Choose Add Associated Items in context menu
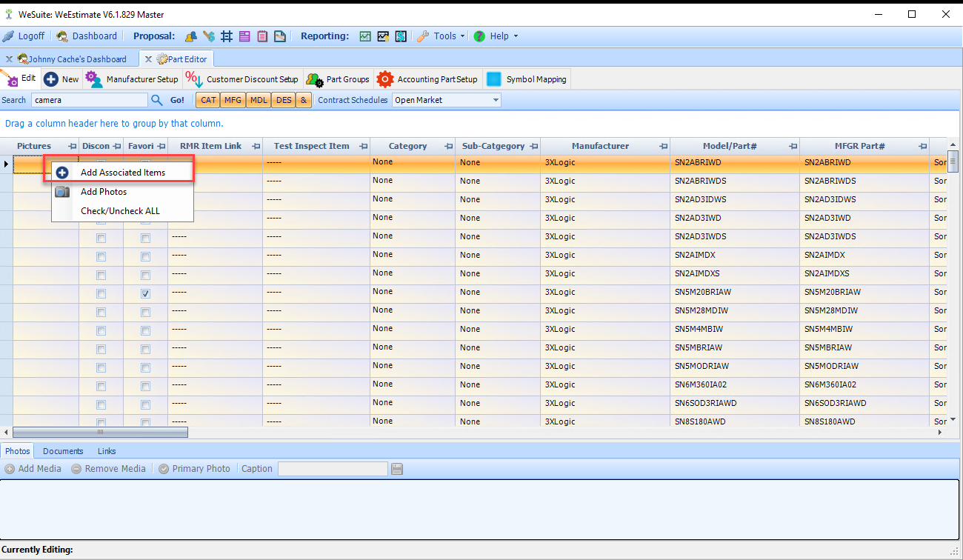This screenshot has width=963, height=560. pos(123,172)
